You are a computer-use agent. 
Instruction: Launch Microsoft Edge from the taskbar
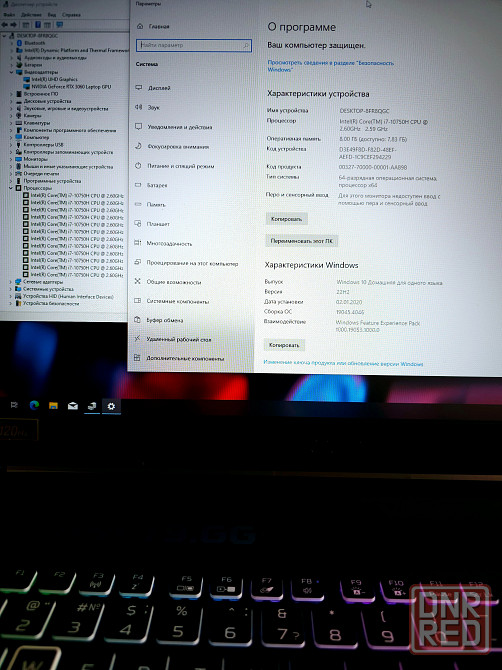(x=34, y=405)
